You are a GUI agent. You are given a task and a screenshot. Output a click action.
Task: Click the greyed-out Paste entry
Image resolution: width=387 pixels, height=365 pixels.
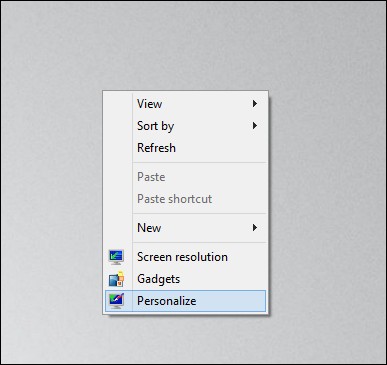[185, 177]
